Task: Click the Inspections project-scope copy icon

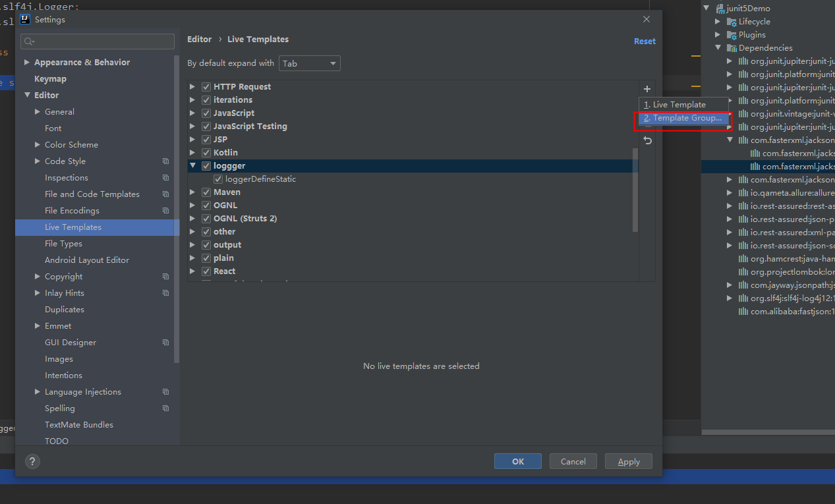Action: click(166, 178)
